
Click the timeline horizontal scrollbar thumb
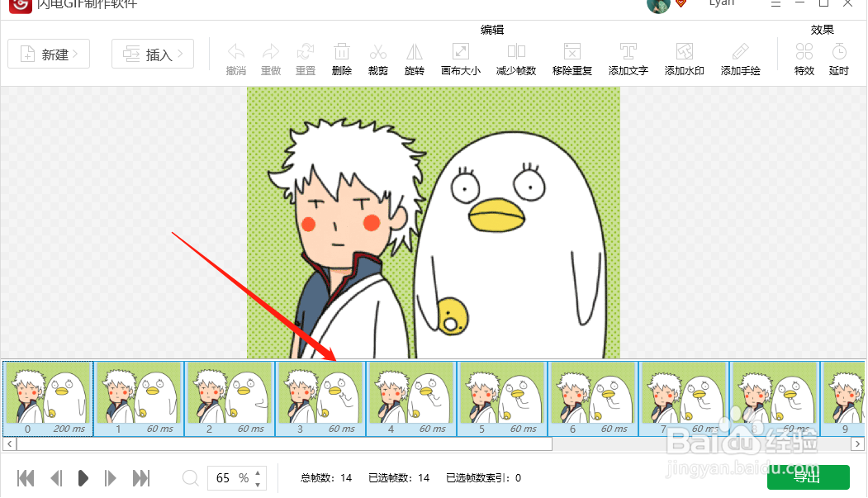click(284, 443)
